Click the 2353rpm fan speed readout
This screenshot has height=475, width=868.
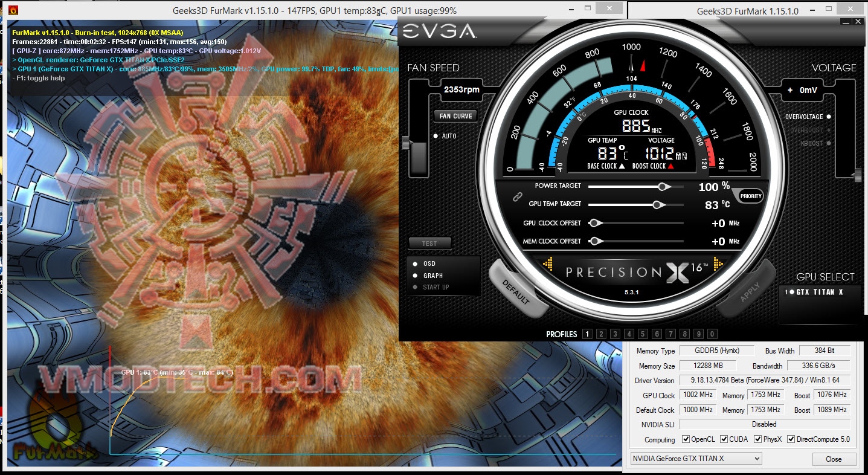(x=462, y=90)
